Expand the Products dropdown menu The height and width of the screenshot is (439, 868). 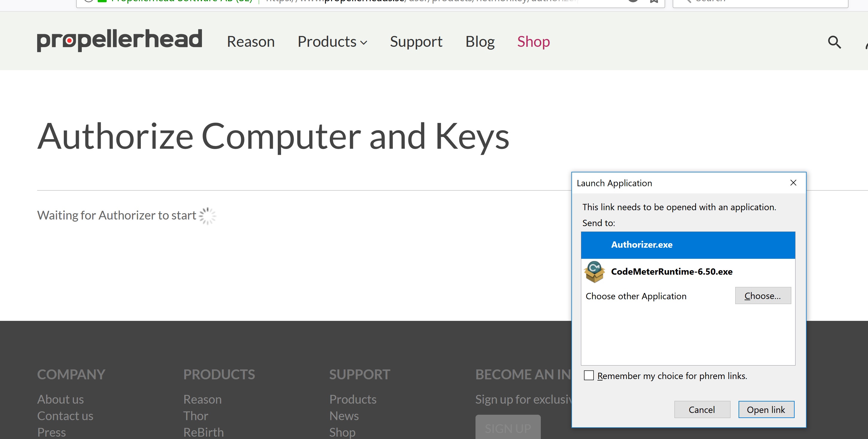tap(332, 42)
